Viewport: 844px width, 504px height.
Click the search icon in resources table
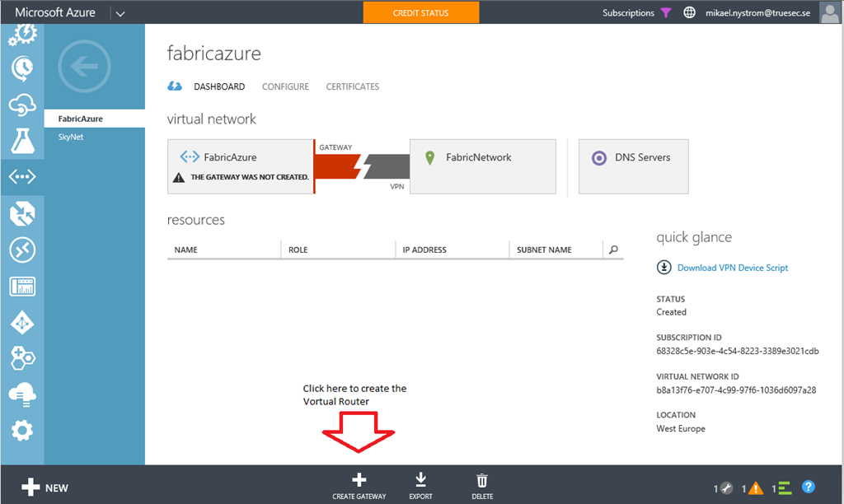612,250
